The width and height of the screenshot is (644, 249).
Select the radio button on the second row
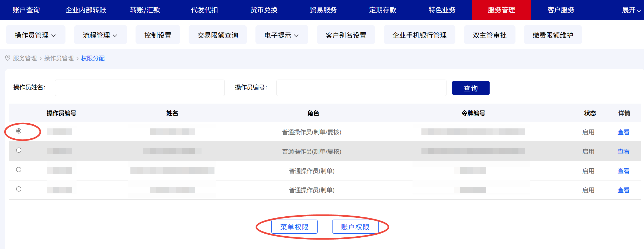tap(19, 150)
